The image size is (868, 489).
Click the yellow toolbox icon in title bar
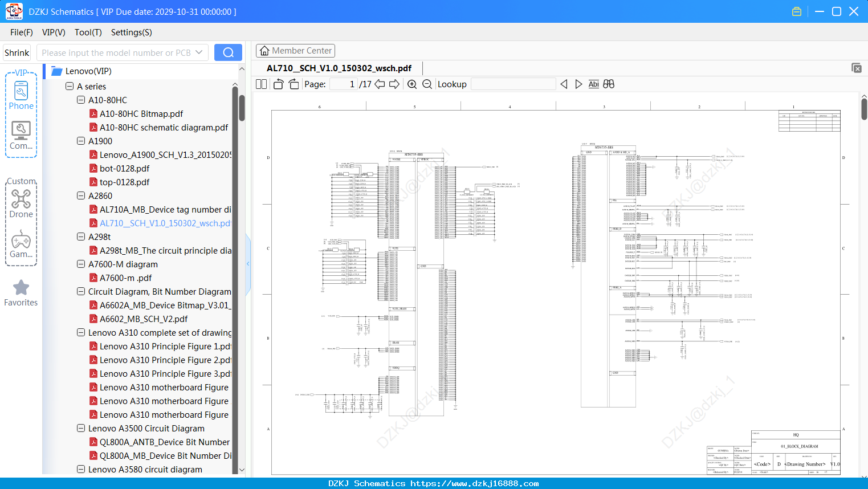click(797, 11)
